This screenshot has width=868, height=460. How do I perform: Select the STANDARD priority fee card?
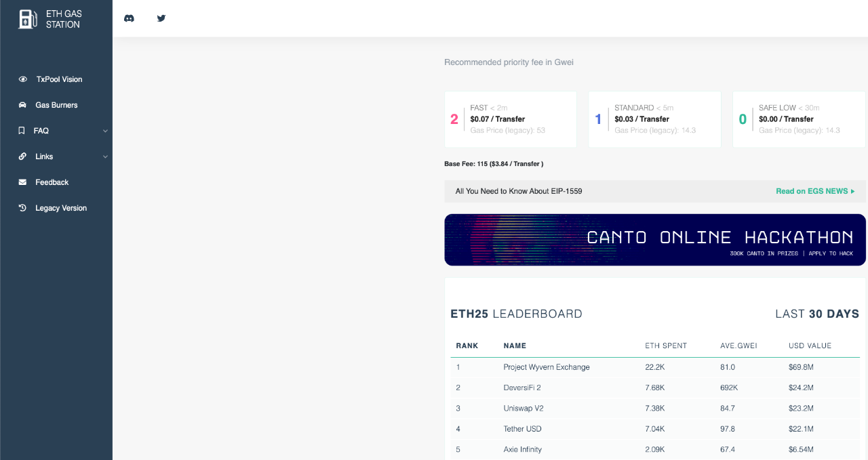(x=654, y=119)
